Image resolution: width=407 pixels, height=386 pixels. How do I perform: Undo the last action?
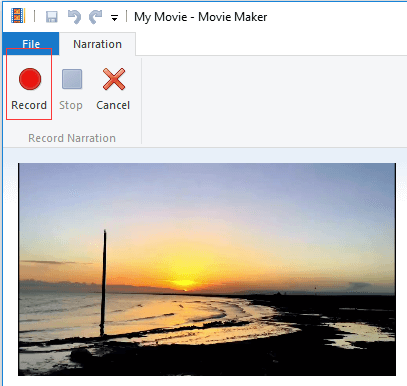[x=74, y=17]
